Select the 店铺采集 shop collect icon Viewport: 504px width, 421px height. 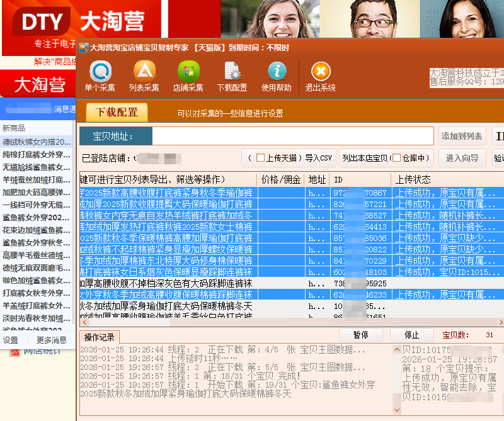click(x=188, y=76)
